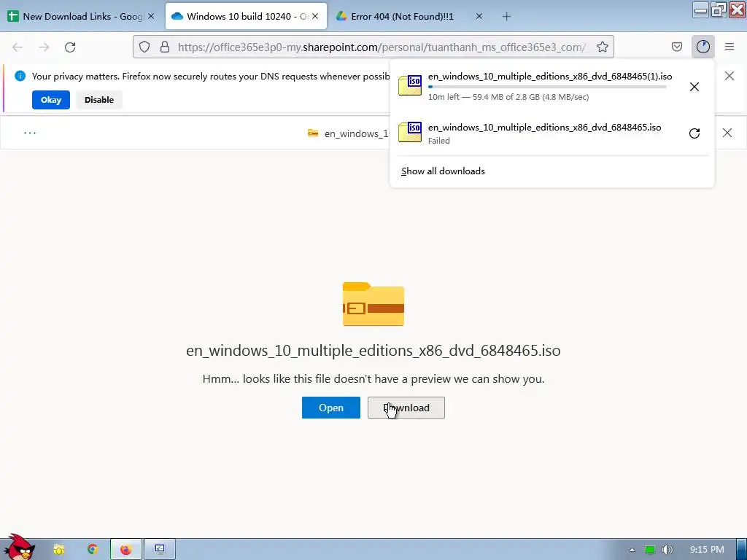The image size is (747, 560).
Task: Click info icon in privacy notice
Action: [x=20, y=76]
